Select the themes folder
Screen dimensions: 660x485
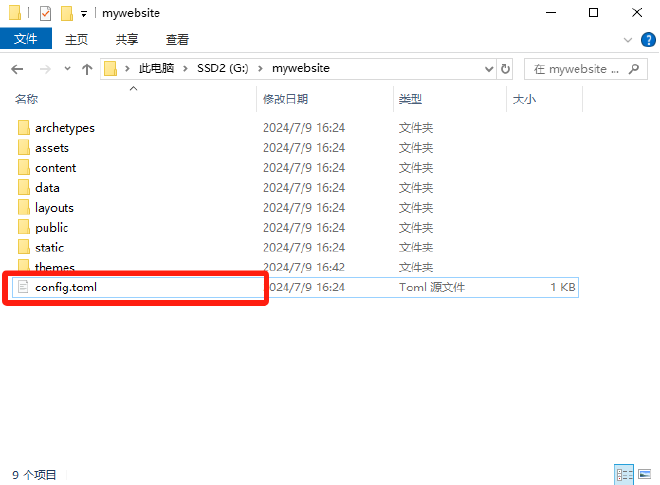tap(55, 267)
